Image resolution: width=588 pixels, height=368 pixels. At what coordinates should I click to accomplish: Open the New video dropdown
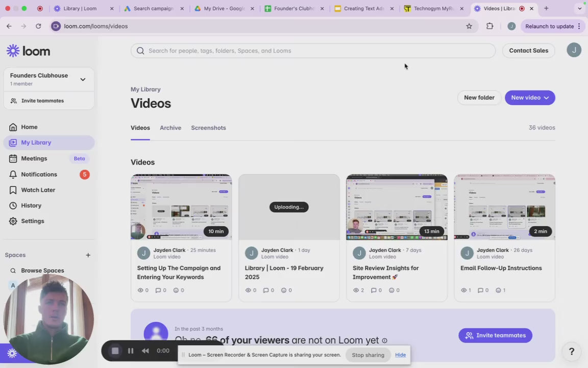coord(530,98)
